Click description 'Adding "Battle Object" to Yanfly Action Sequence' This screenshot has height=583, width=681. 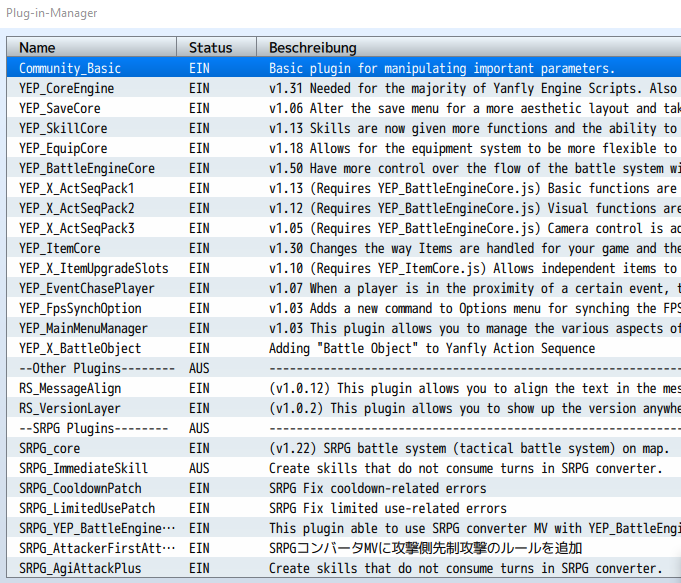coord(432,348)
